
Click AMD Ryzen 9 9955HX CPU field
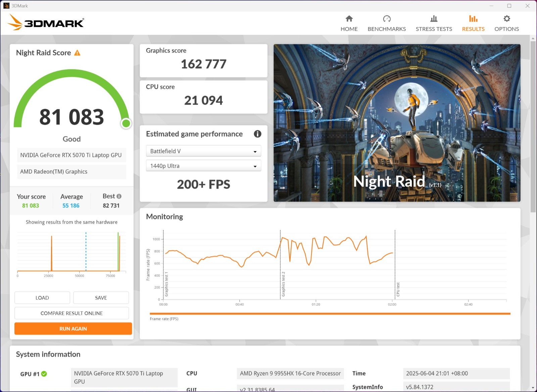pos(290,373)
